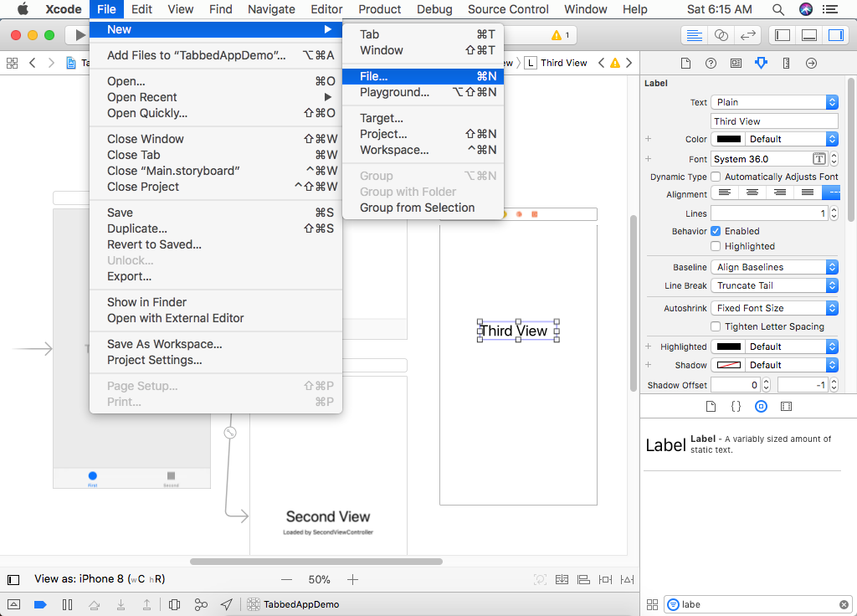Screen dimensions: 857x616
Task: Open Add New Constraints tool
Action: coord(605,579)
